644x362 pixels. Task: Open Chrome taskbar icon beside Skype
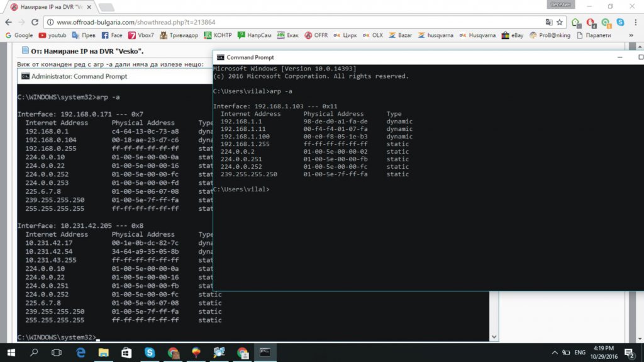point(173,353)
